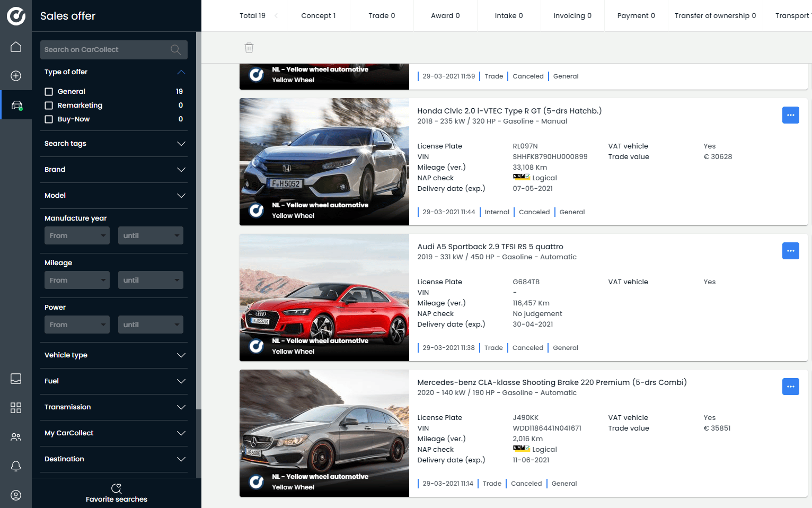Switch to the Invoicing 0 tab
The width and height of the screenshot is (812, 508).
572,16
